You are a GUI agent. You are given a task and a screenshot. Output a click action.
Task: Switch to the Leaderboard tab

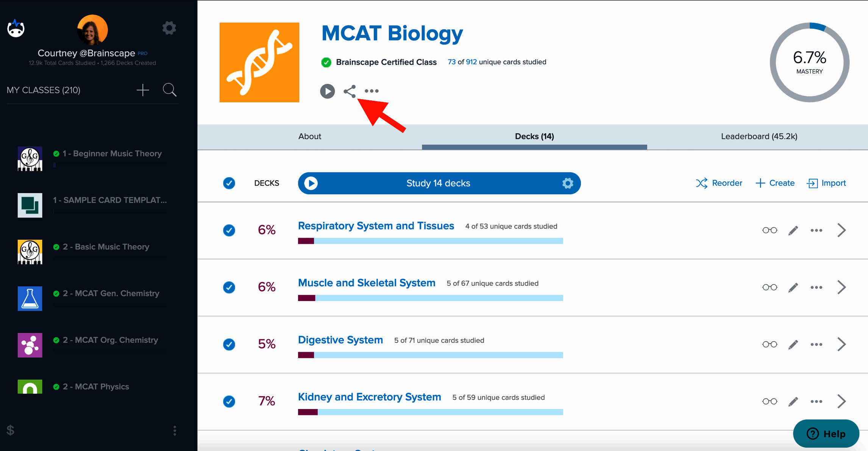[x=759, y=136]
